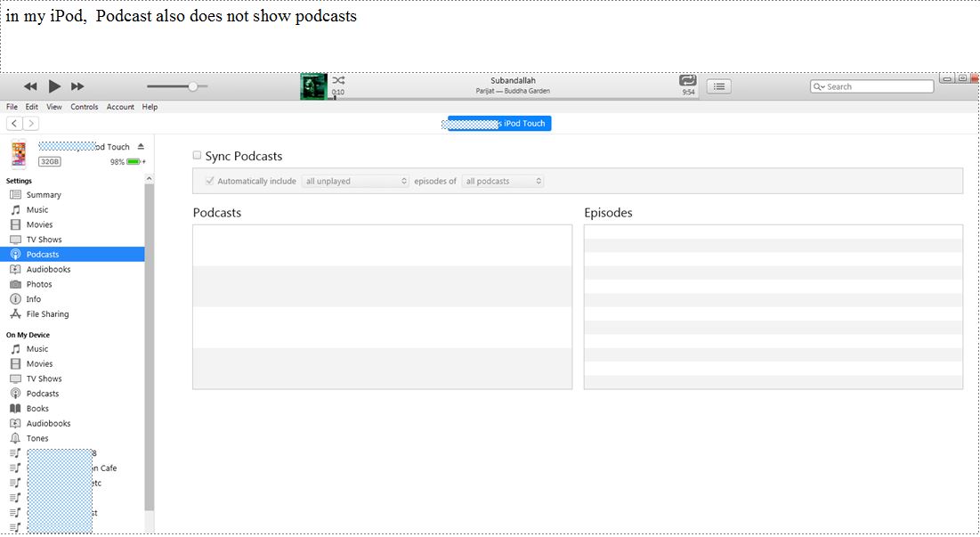Click the 32GB capacity label
This screenshot has height=537, width=980.
tap(49, 161)
